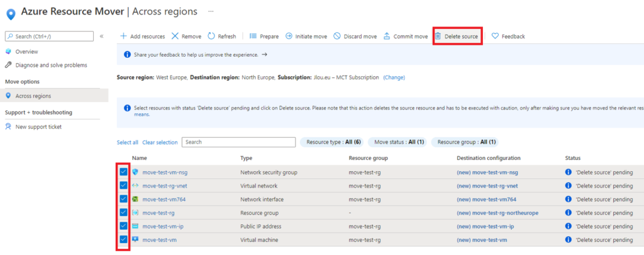644x255 pixels.
Task: Click 'Delete source' pending for move-test-rg
Action: pyautogui.click(x=604, y=213)
